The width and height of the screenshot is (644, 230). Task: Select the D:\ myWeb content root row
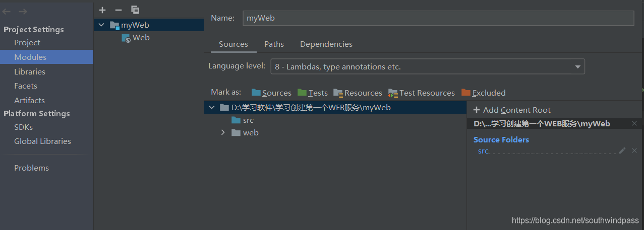coord(335,107)
